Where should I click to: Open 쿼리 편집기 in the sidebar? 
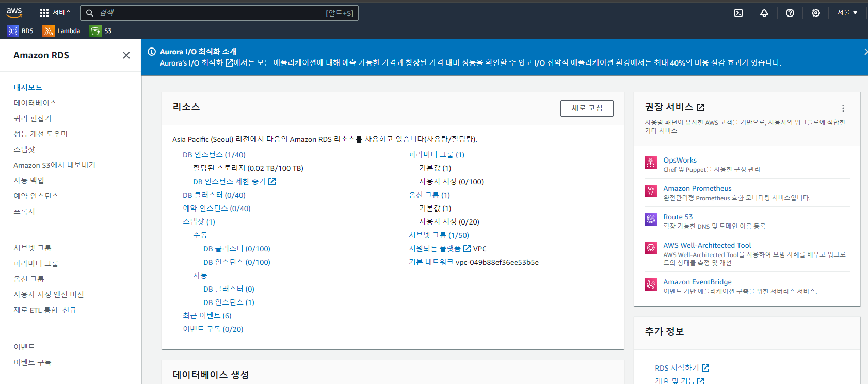33,118
